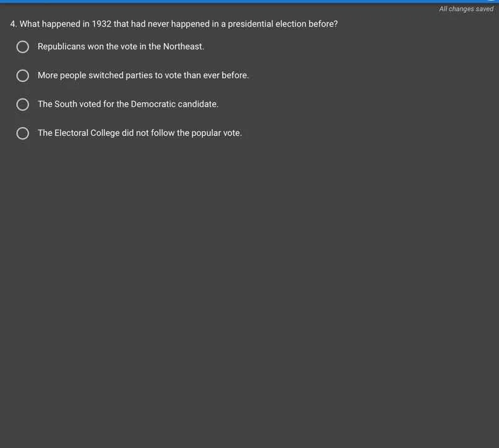
Task: Choose the radio button for More people switched parties
Action: tap(23, 76)
